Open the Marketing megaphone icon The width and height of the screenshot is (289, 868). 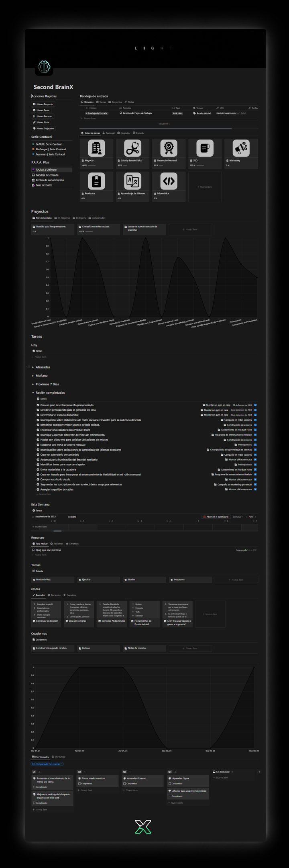pyautogui.click(x=241, y=148)
